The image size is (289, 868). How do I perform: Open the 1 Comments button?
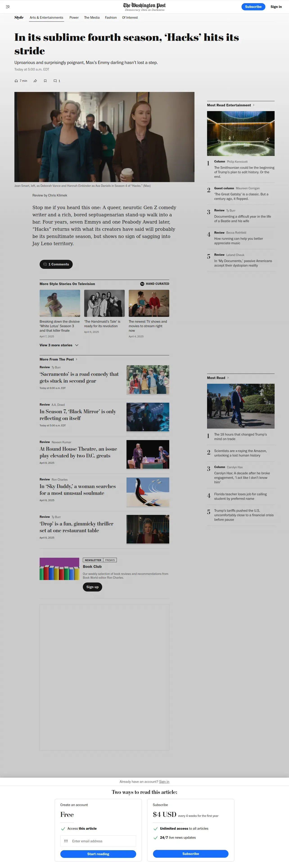pyautogui.click(x=56, y=264)
